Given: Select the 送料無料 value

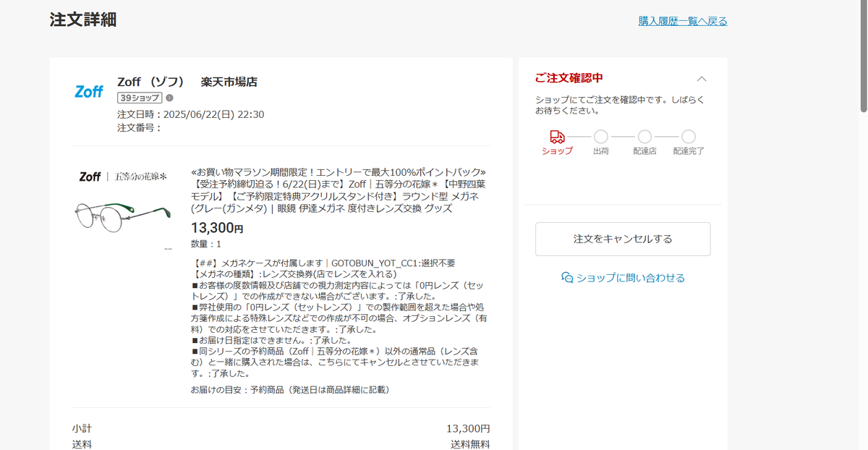Looking at the screenshot, I should [x=470, y=444].
